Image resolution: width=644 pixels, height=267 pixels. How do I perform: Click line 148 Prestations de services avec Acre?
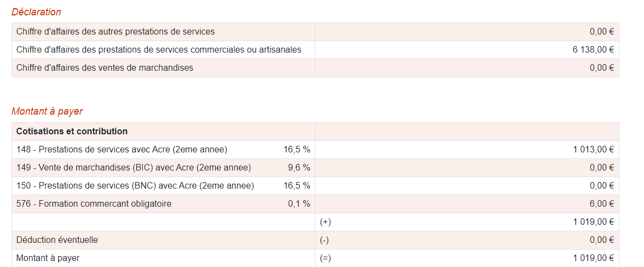[122, 150]
